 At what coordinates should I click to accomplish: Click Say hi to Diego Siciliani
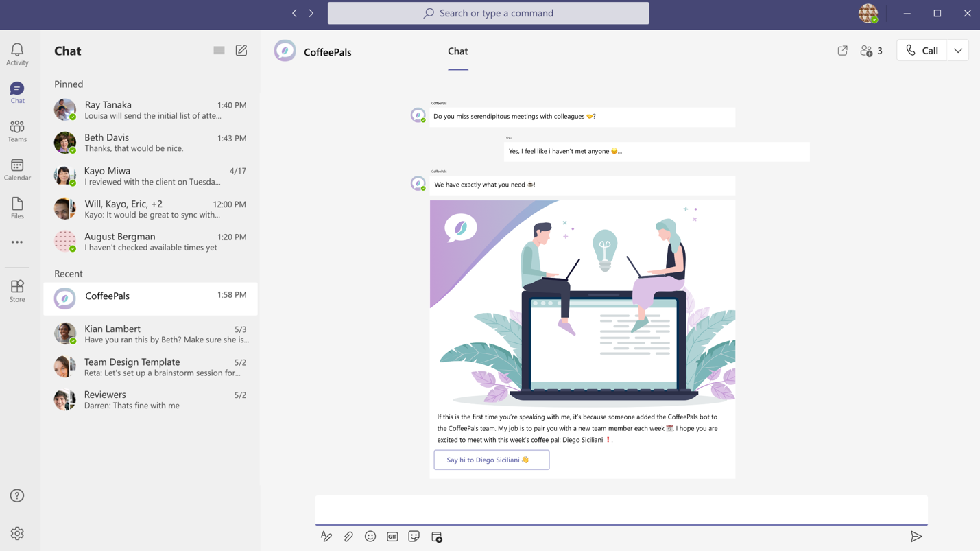pos(491,460)
